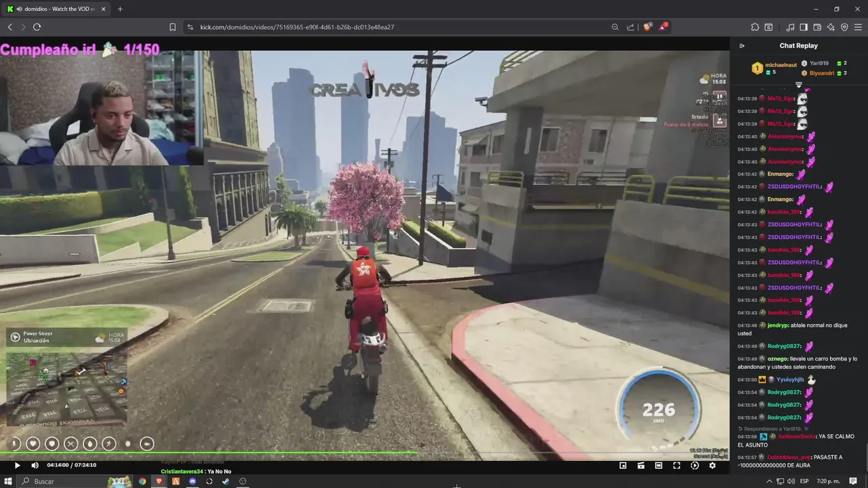Click Biyoandri in gifter leaderboard
The height and width of the screenshot is (488, 868).
[x=822, y=73]
